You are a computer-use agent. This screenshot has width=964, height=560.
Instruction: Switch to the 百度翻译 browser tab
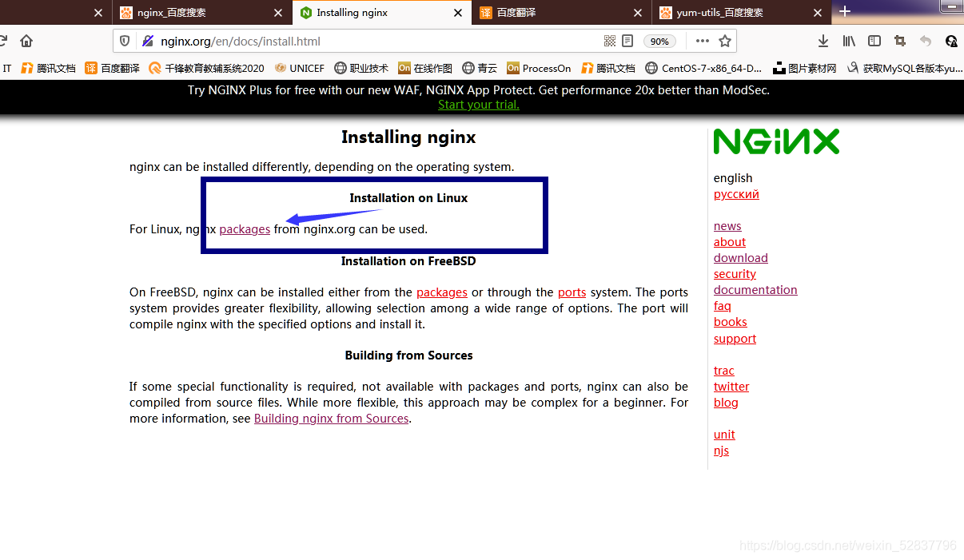(x=562, y=13)
